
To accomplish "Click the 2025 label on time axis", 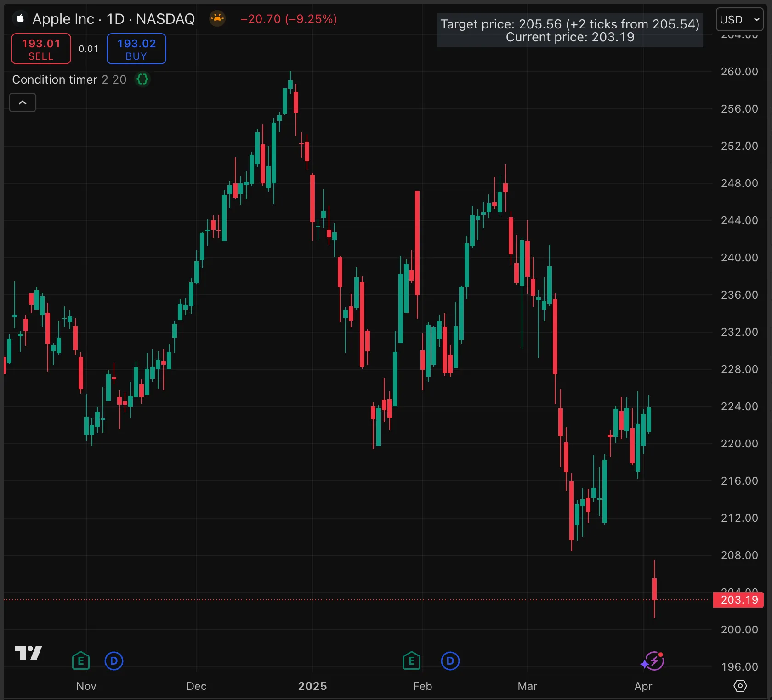I will (312, 686).
